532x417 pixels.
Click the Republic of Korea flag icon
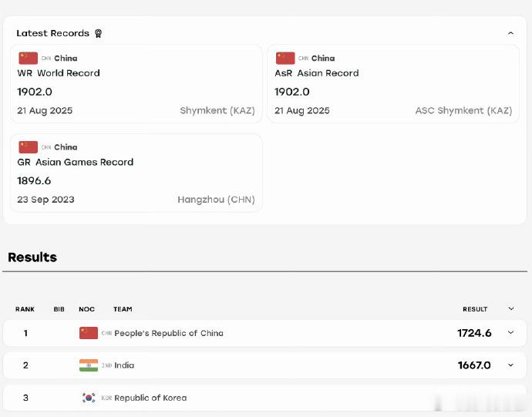89,398
